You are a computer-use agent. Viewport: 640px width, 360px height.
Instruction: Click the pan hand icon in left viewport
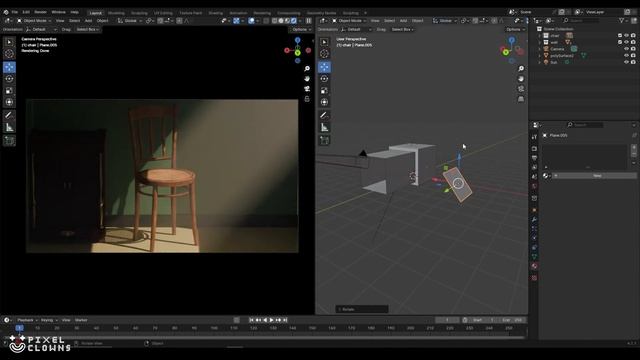coord(307,78)
